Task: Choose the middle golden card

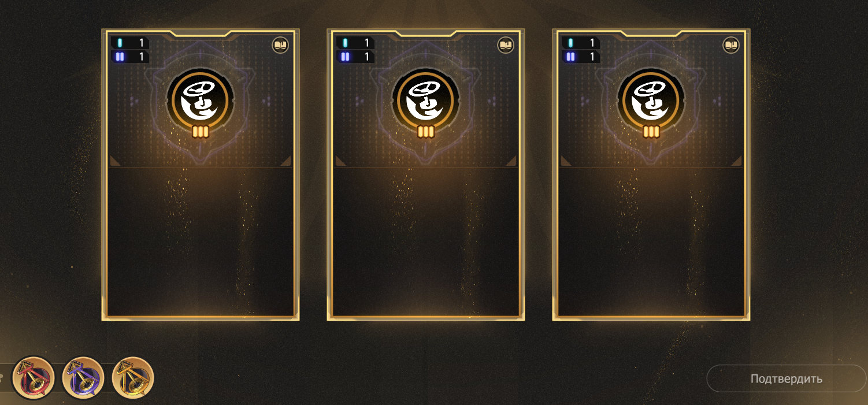Action: pos(426,174)
